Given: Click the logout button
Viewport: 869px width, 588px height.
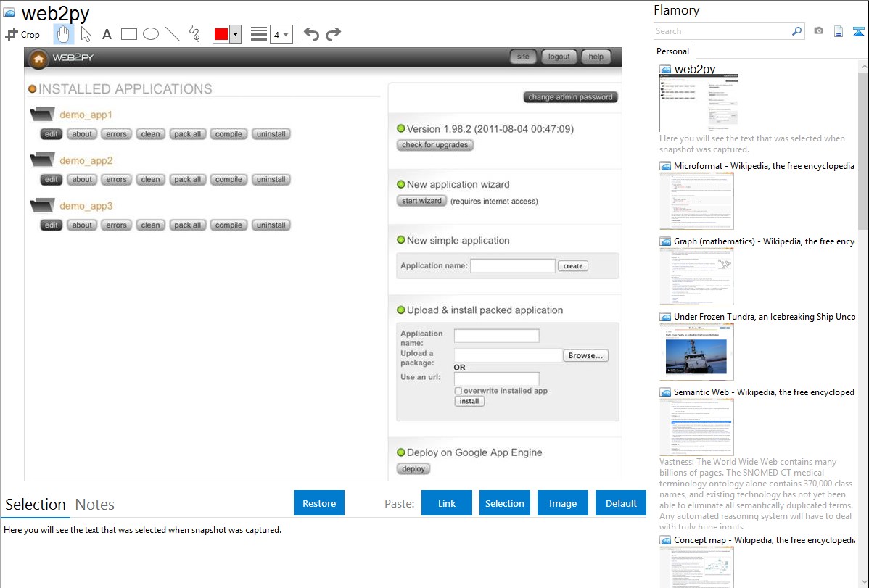Looking at the screenshot, I should point(559,57).
